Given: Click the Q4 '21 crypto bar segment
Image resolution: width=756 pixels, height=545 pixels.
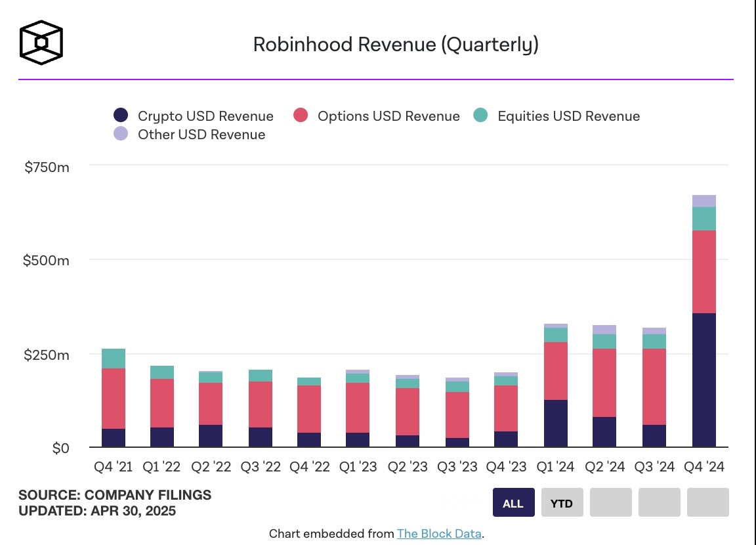Looking at the screenshot, I should pos(114,438).
